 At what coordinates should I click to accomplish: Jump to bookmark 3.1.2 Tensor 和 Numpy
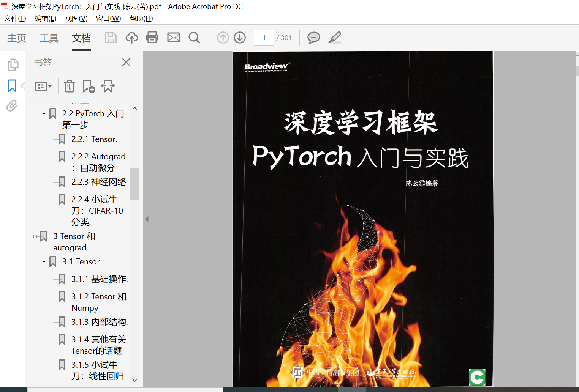[x=99, y=302]
